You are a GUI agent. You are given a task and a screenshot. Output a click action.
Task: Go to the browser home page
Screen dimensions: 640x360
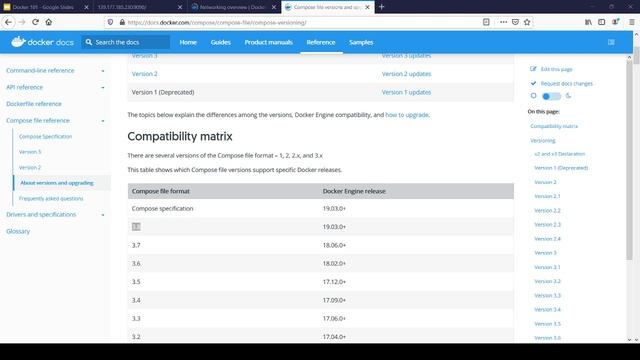tap(49, 22)
